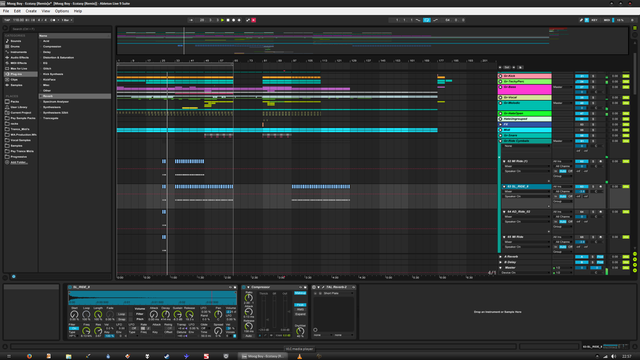Image resolution: width=640 pixels, height=360 pixels.
Task: Click Add Folder in browser places
Action: coord(19,162)
